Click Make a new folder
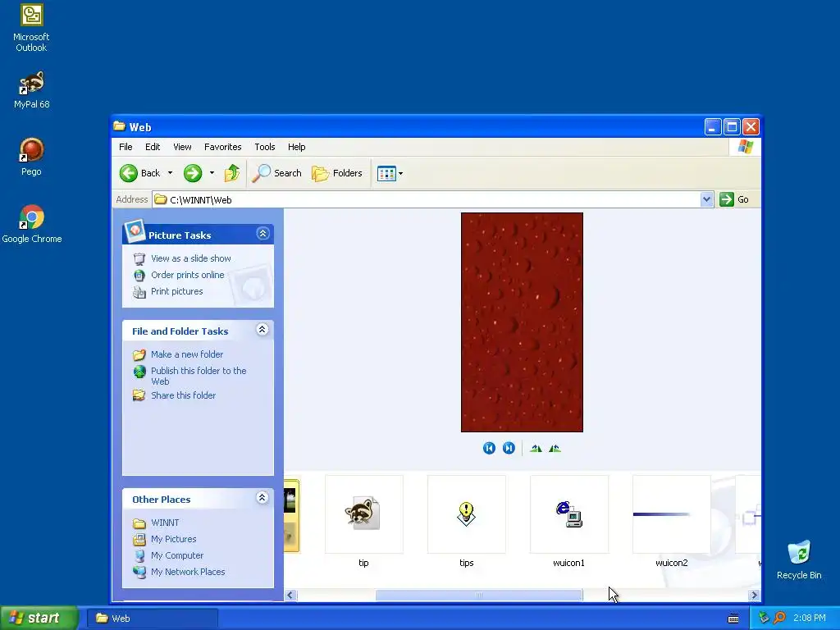Screen dimensions: 840x630 pyautogui.click(x=187, y=354)
